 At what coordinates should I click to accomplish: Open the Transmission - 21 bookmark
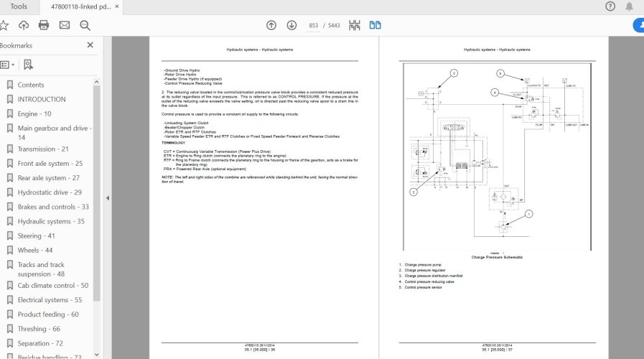pos(43,149)
